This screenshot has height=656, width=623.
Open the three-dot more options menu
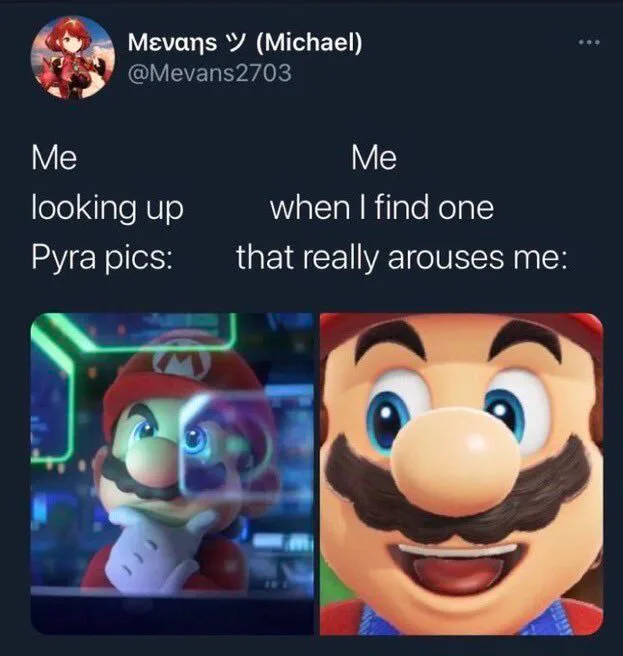pos(589,42)
